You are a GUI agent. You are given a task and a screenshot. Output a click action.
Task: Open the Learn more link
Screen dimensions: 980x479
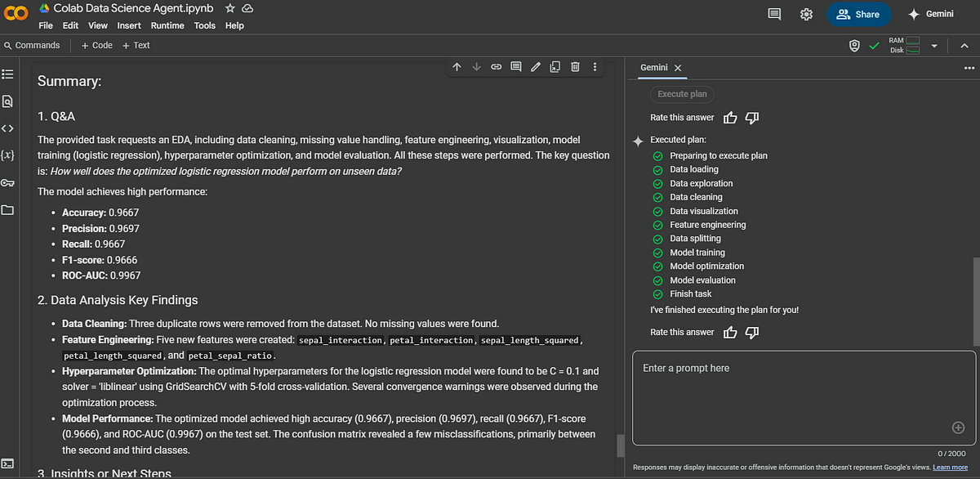click(x=950, y=468)
